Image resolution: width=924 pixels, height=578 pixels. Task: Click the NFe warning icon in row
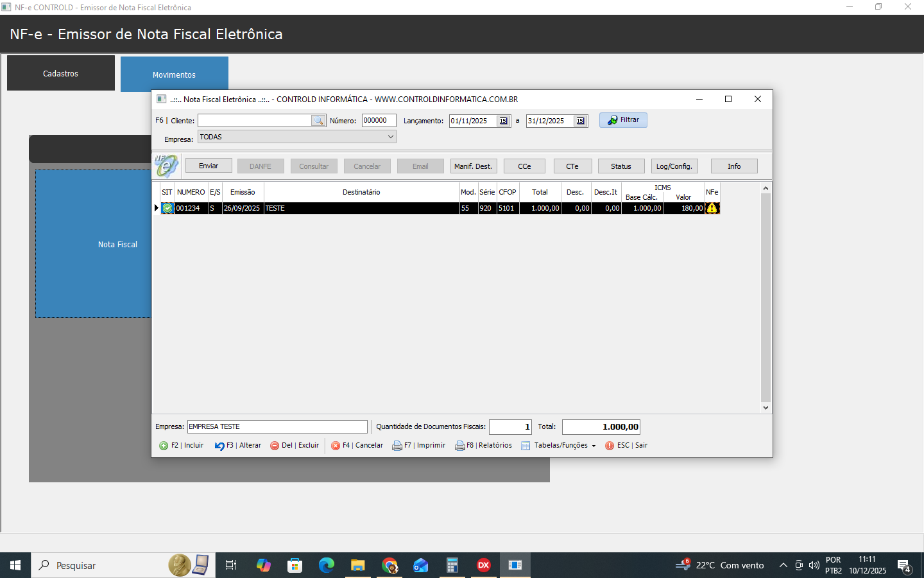coord(712,208)
